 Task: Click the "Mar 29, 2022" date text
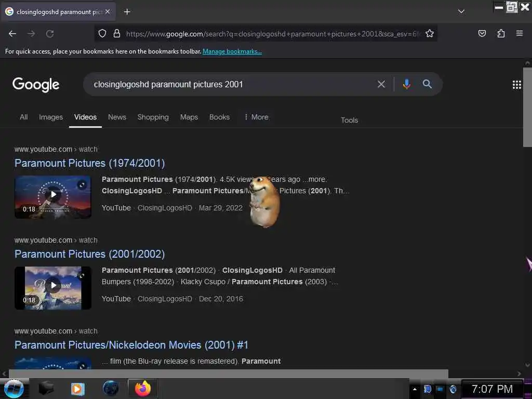(220, 208)
